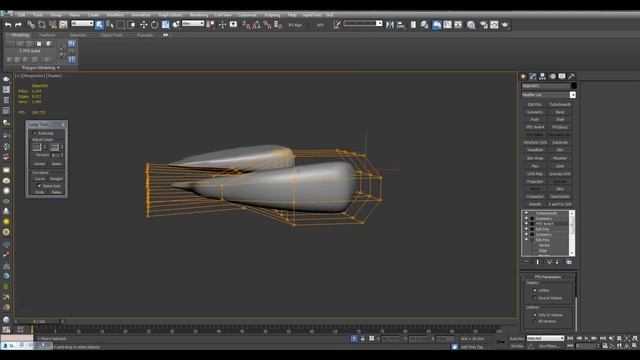Click the Align tool icon
This screenshot has height=360, width=640.
click(x=401, y=25)
